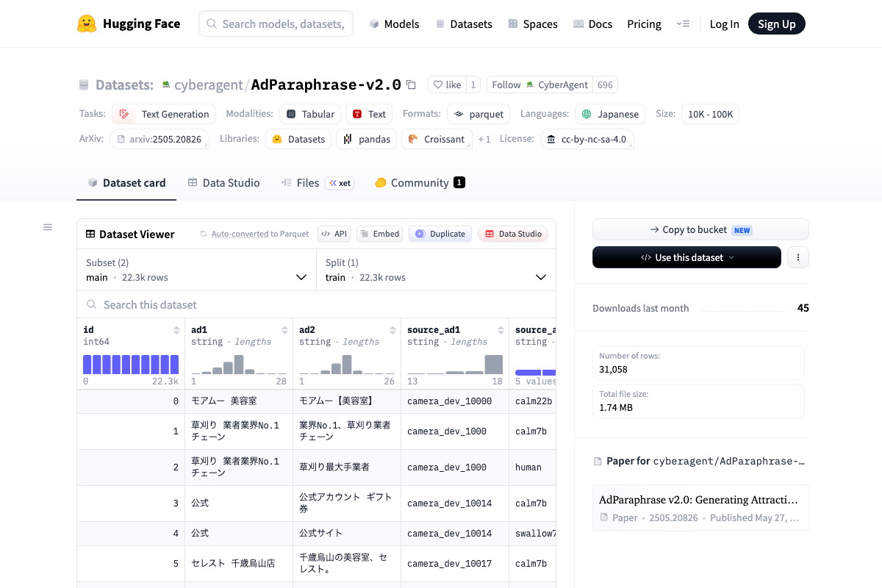Click the ad1 lengths histogram
882x588 pixels.
[x=239, y=365]
